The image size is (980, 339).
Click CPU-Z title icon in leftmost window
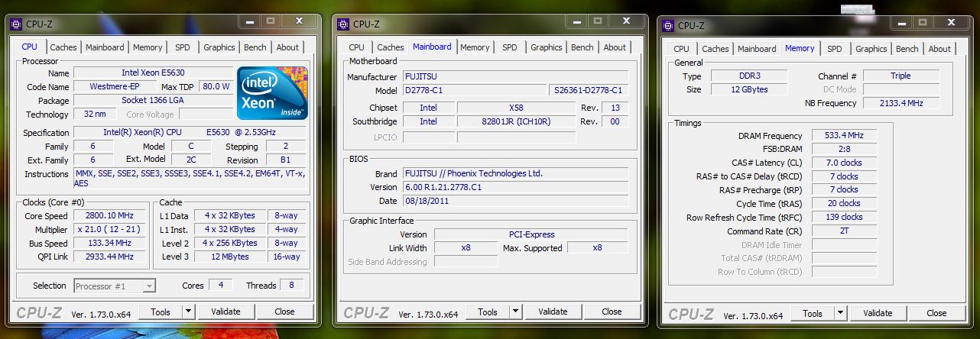point(16,24)
